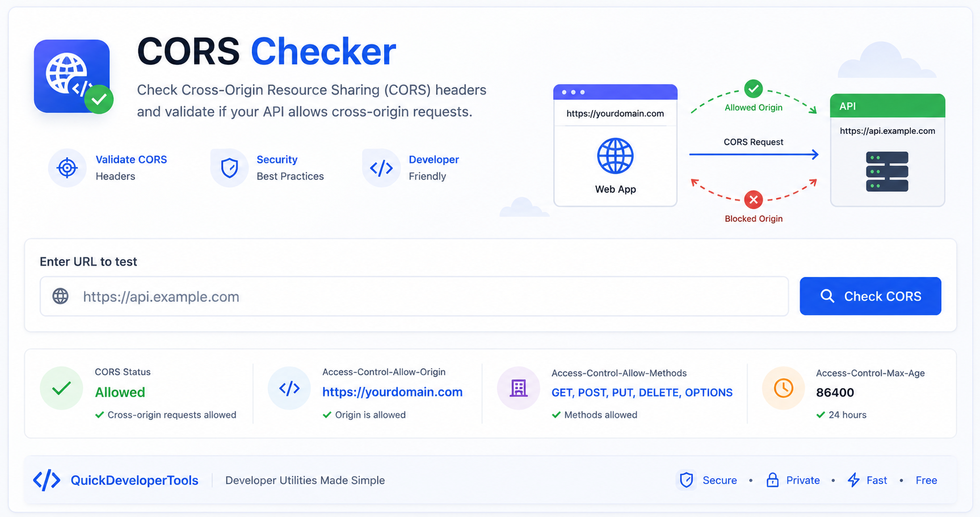Viewport: 980px width, 517px height.
Task: Click the red Blocked Origin X icon
Action: tap(753, 199)
